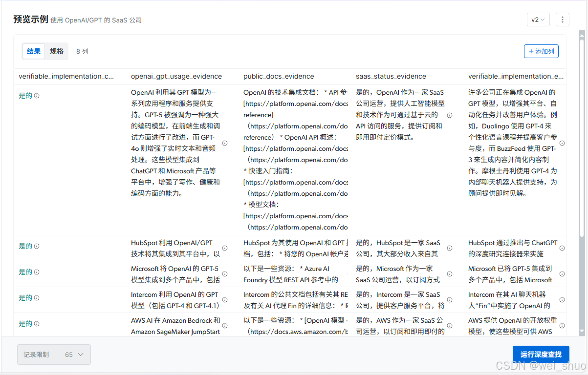The width and height of the screenshot is (588, 375).
Task: Click info icon next to 是的 in AWS row
Action: (37, 324)
